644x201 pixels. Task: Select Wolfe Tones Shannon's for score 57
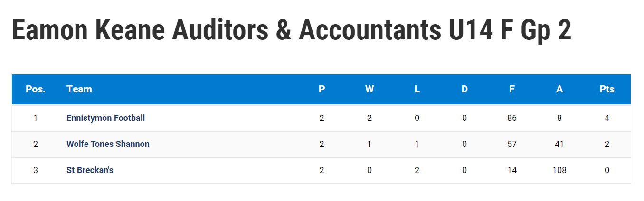tap(512, 144)
